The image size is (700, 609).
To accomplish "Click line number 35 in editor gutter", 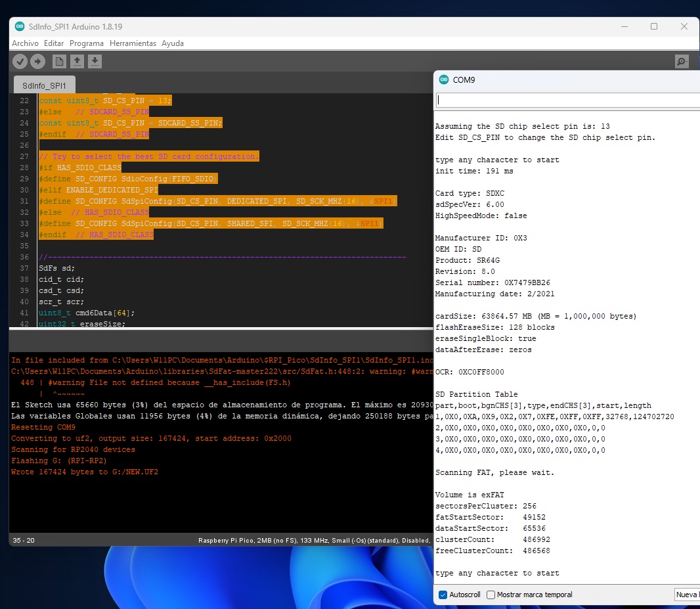I will coord(24,246).
